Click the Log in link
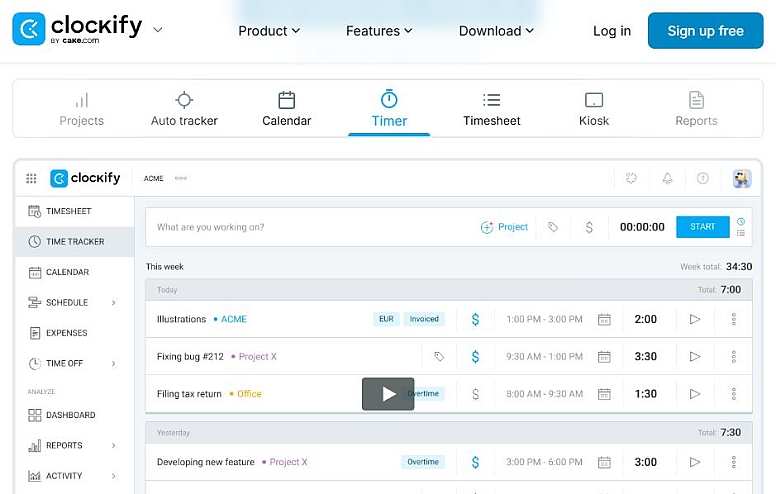Image resolution: width=776 pixels, height=494 pixels. (612, 31)
